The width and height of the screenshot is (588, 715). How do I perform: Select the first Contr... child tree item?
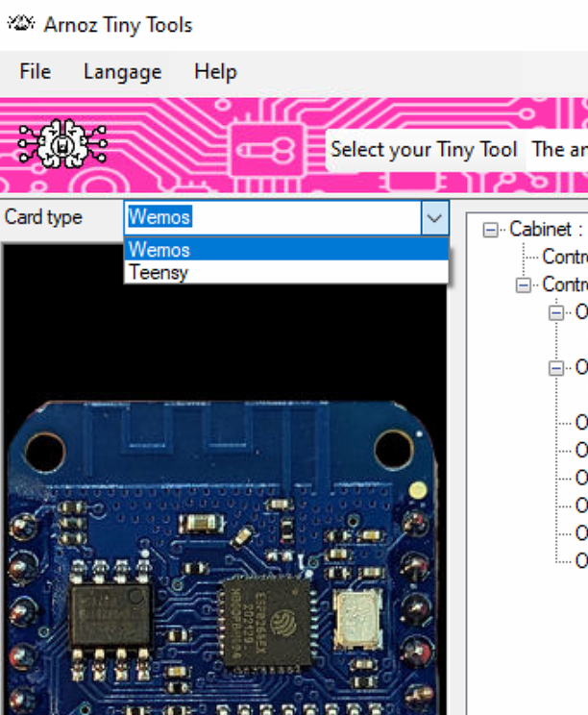[564, 257]
